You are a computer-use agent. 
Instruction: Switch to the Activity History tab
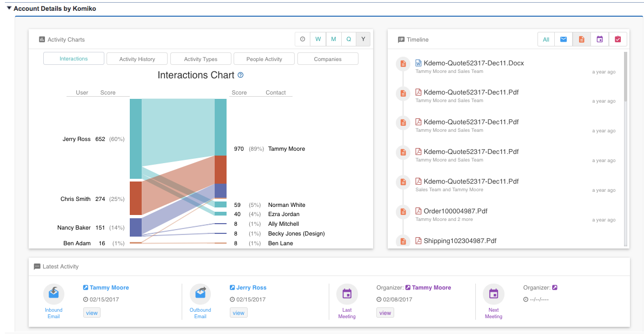(137, 58)
